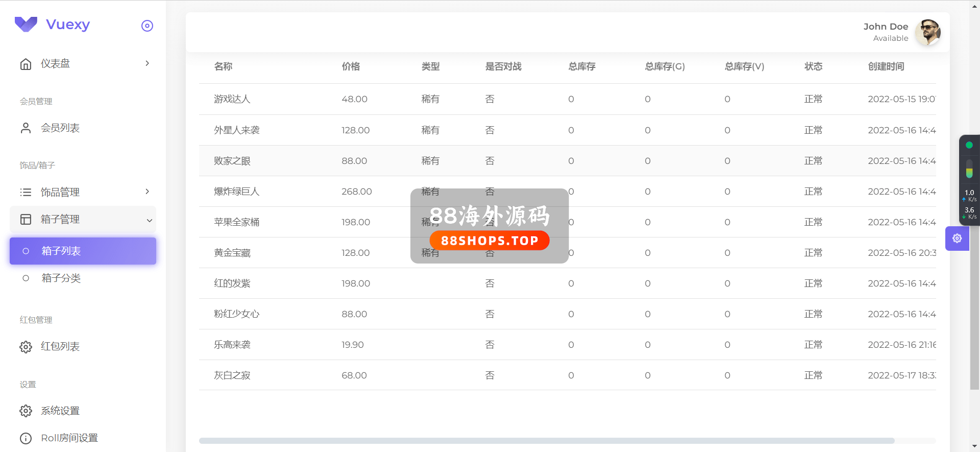Click the horizontal table scrollbar
This screenshot has height=452, width=980.
coord(546,440)
